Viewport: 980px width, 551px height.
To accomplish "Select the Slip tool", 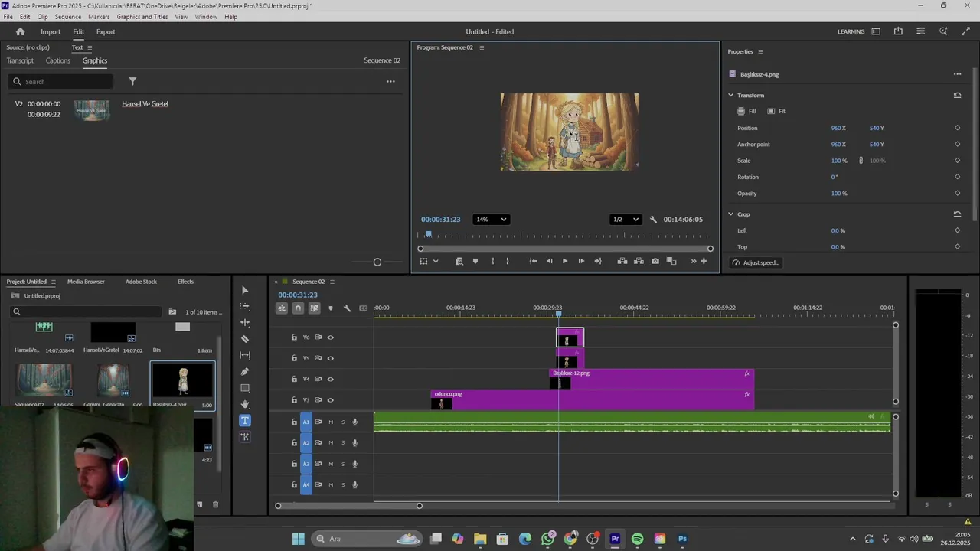I will coord(245,355).
